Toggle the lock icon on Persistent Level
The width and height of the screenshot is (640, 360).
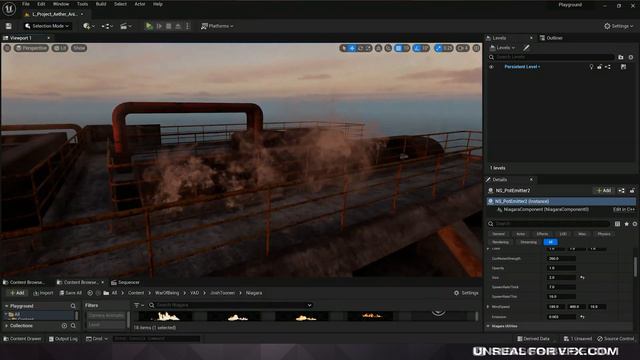600,67
